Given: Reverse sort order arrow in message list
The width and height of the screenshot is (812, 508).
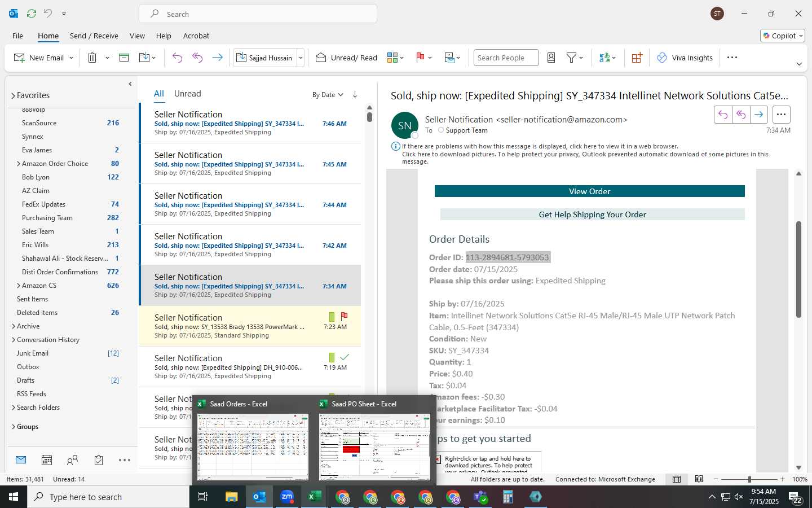Looking at the screenshot, I should pyautogui.click(x=355, y=94).
